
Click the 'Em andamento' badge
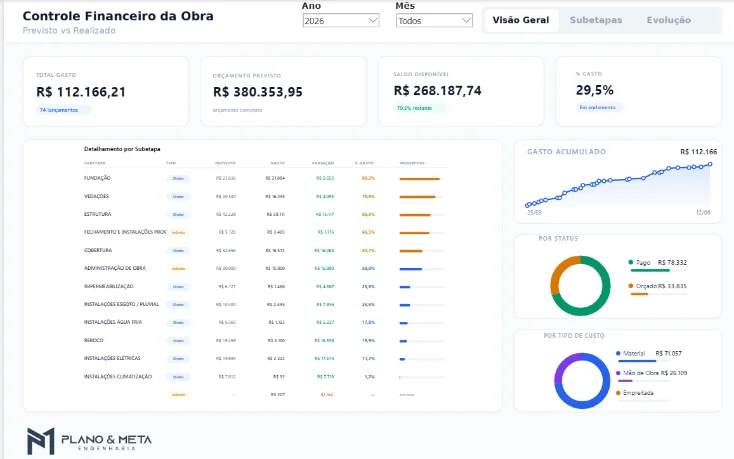point(598,108)
